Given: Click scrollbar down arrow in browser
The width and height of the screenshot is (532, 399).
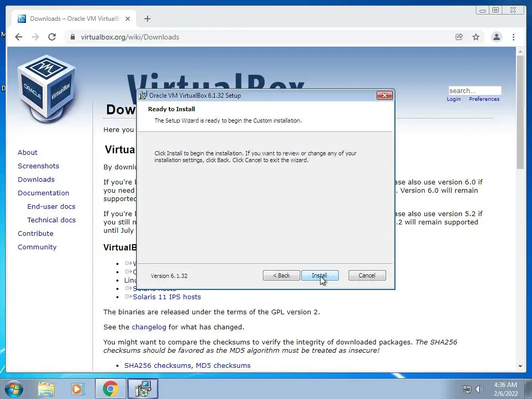Looking at the screenshot, I should click(520, 366).
